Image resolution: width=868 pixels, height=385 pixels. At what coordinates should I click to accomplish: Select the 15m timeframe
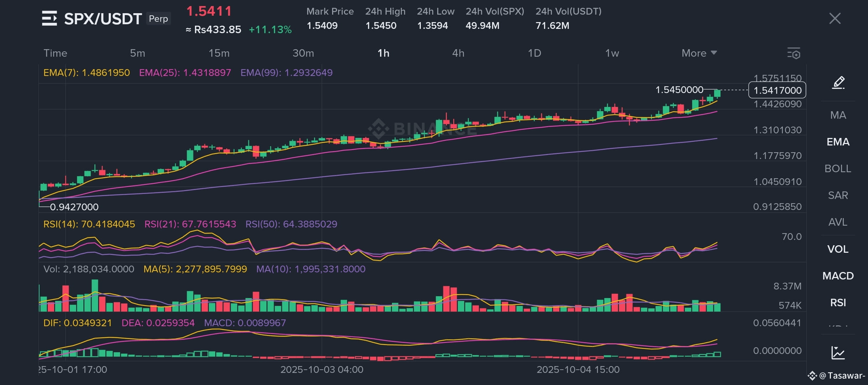(x=219, y=53)
